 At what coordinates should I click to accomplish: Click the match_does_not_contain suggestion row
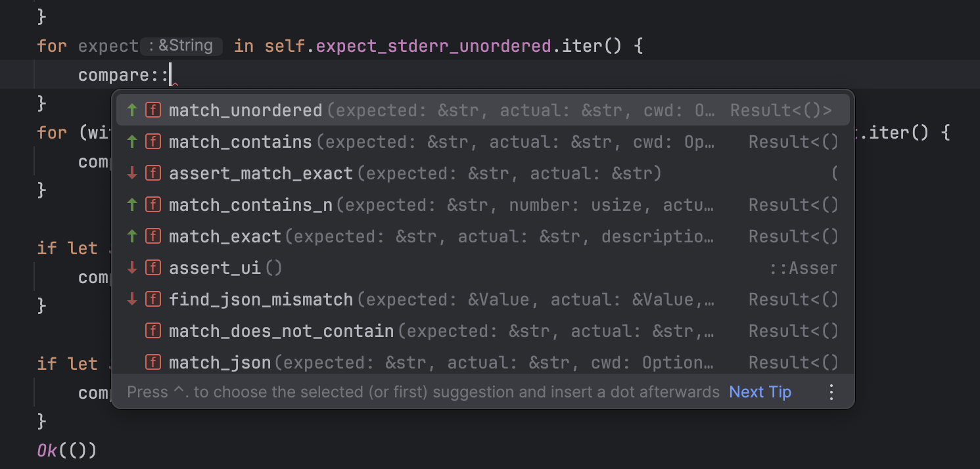(x=281, y=330)
